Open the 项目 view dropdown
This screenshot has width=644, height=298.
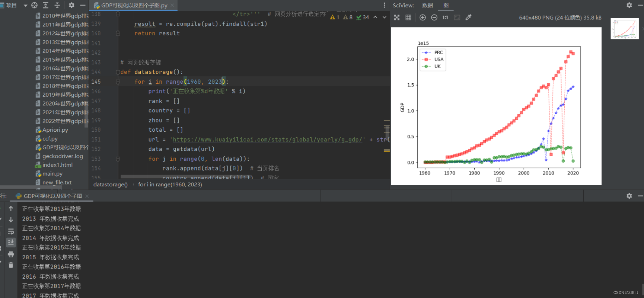click(x=25, y=6)
